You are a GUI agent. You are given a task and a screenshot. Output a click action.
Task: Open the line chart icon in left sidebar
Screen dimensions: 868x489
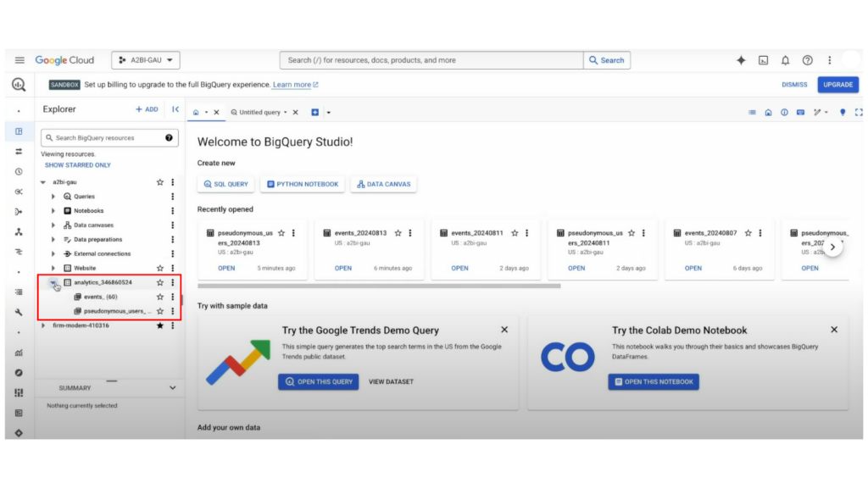point(19,353)
